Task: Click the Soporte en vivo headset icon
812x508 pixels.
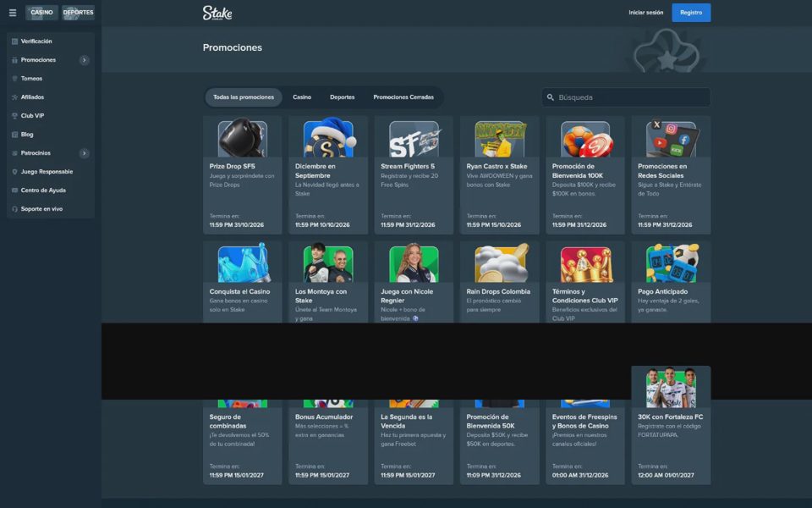Action: 14,209
